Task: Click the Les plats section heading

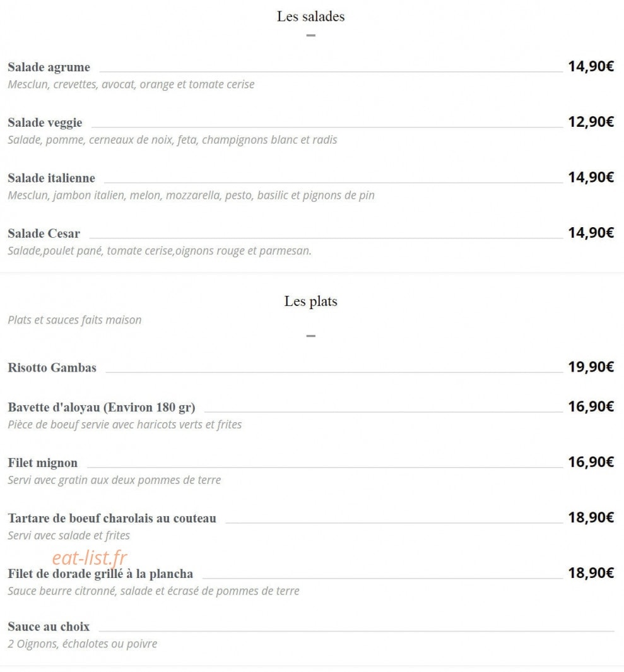Action: (310, 301)
